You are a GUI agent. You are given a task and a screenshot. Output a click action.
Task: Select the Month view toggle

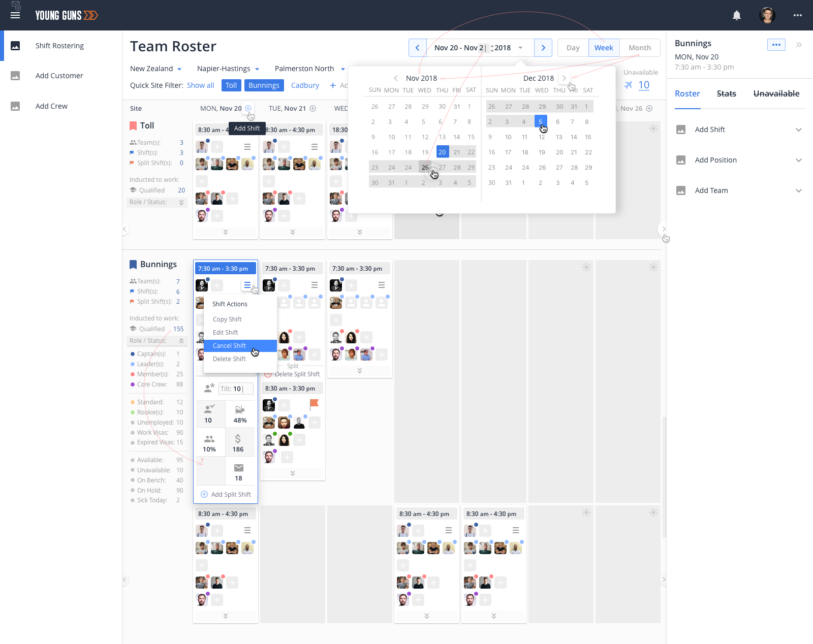point(640,48)
